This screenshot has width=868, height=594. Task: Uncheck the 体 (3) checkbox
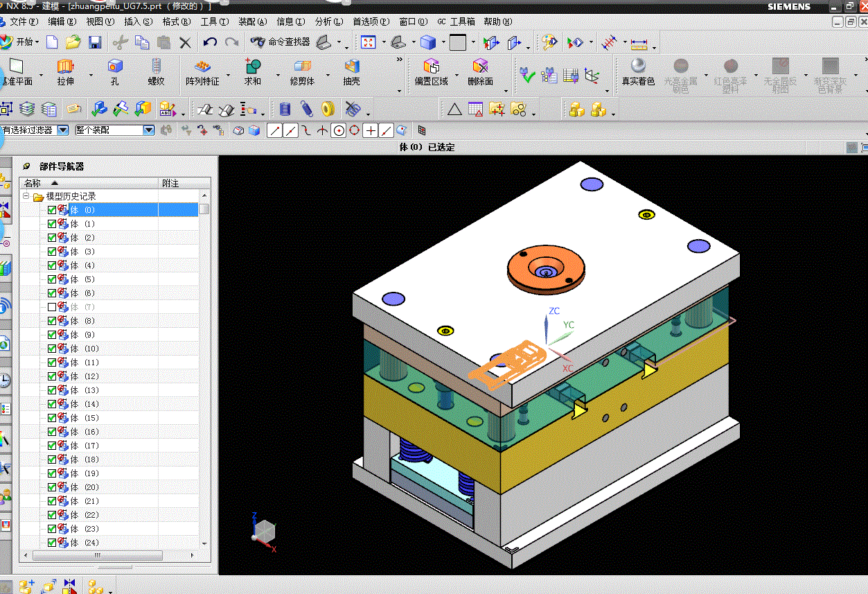click(52, 251)
